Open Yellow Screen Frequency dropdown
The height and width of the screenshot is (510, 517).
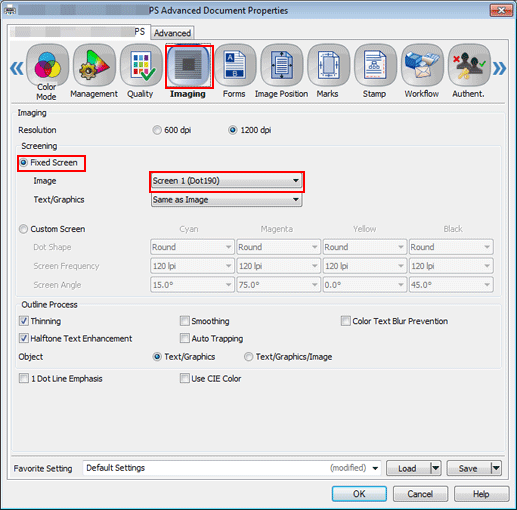[365, 266]
